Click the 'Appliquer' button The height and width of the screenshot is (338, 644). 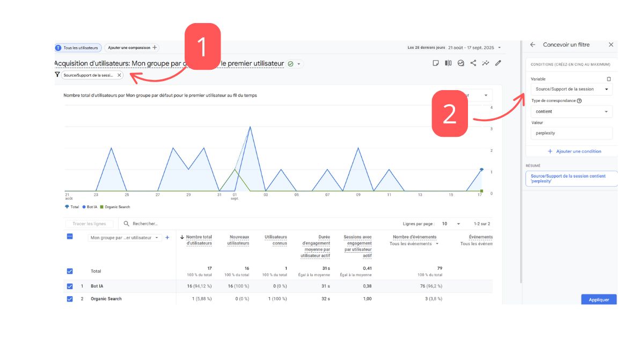599,300
